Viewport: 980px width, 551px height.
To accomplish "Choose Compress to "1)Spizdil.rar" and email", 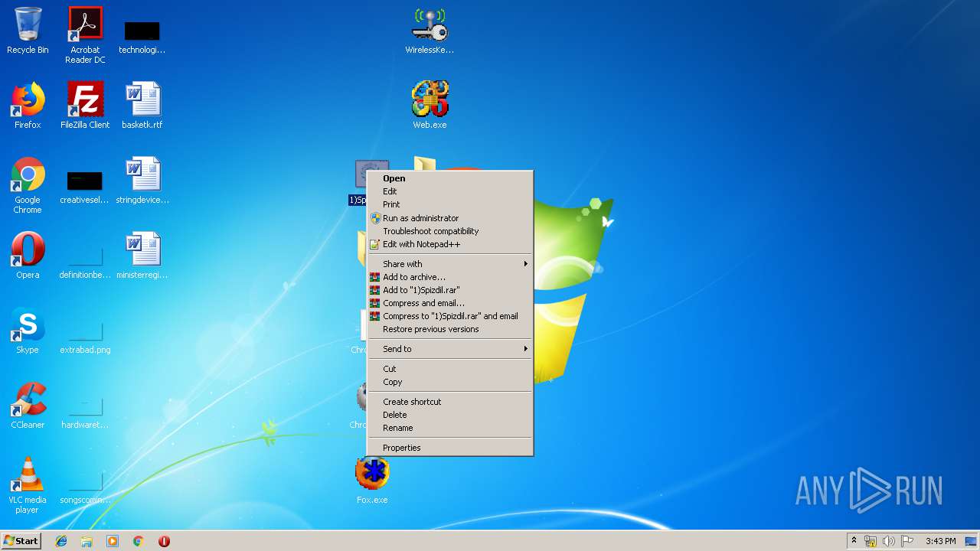I will (450, 316).
